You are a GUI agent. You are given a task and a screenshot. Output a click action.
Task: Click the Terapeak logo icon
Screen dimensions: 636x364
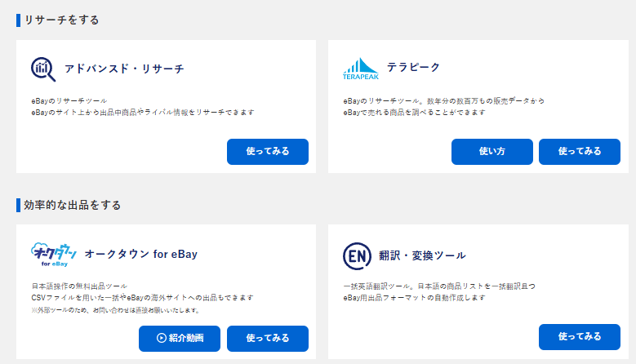pyautogui.click(x=360, y=69)
